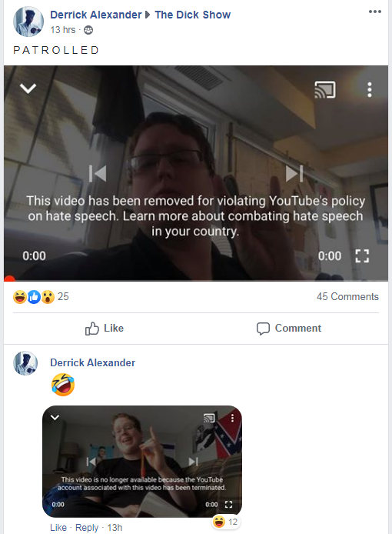Collapse the comment video with chevron down

point(55,417)
